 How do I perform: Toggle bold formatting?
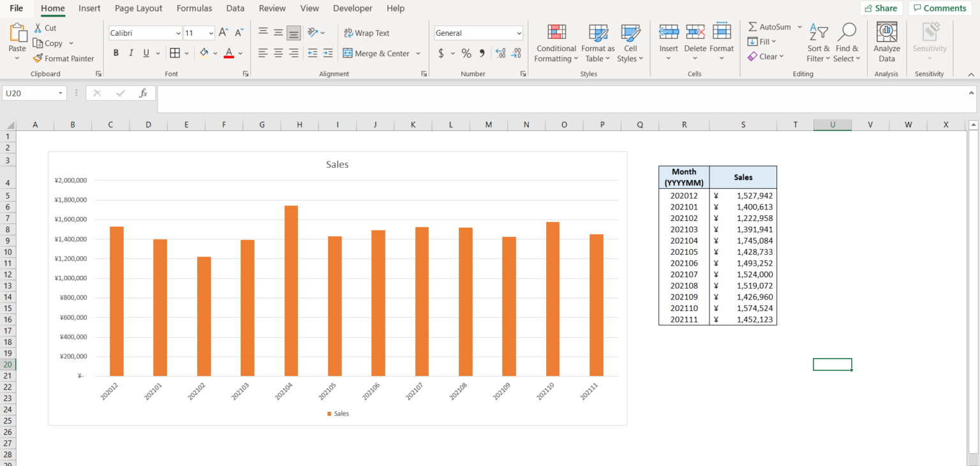[x=115, y=53]
